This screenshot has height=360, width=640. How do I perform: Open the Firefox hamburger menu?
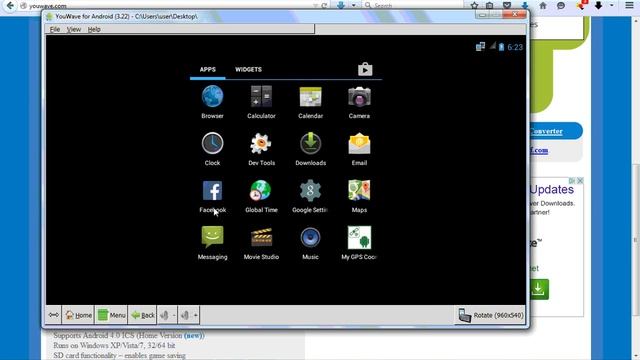coord(629,5)
